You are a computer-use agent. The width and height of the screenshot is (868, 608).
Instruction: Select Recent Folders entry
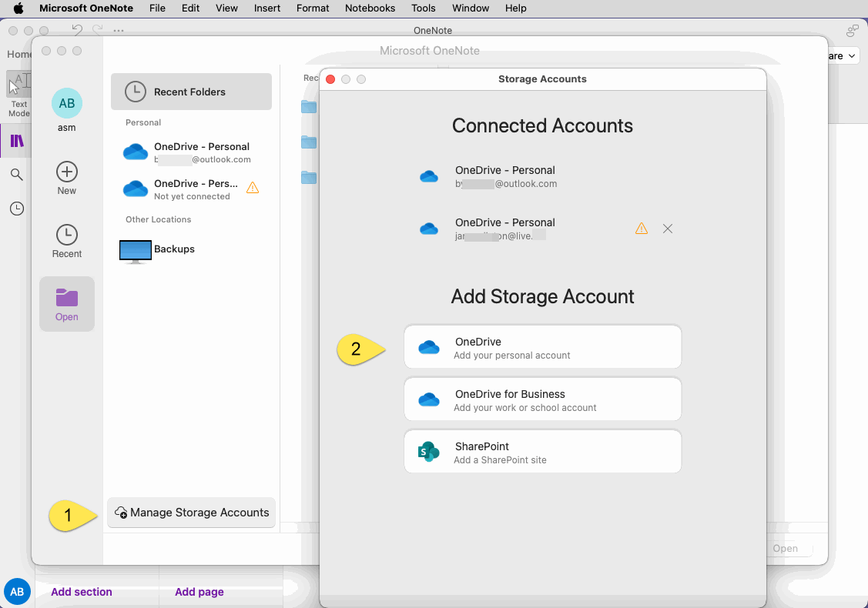(x=191, y=92)
